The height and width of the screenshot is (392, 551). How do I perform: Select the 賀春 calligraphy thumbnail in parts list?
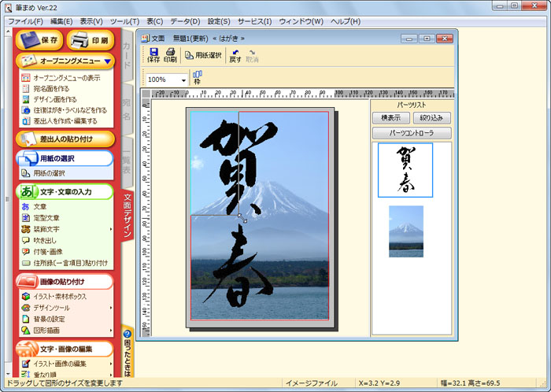405,170
